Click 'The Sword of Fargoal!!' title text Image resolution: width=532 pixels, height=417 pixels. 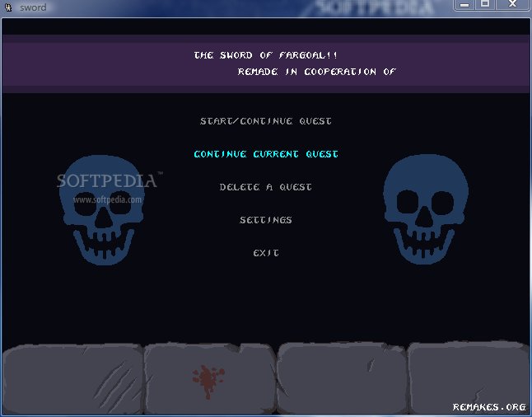click(266, 55)
